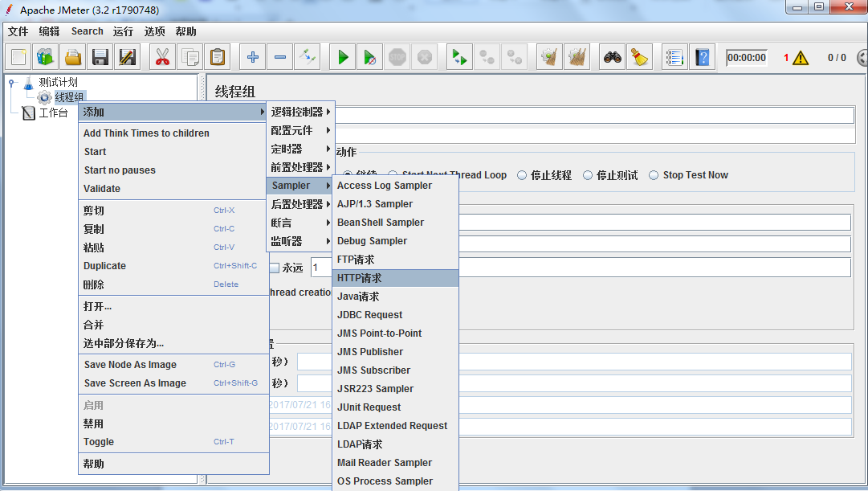Click the thread group name field
Image resolution: width=868 pixels, height=491 pixels.
[594, 115]
